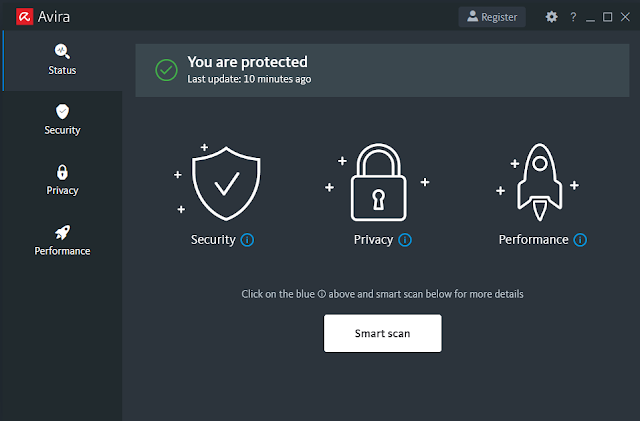Start a Smart scan
Viewport: 640px width, 421px height.
point(382,332)
